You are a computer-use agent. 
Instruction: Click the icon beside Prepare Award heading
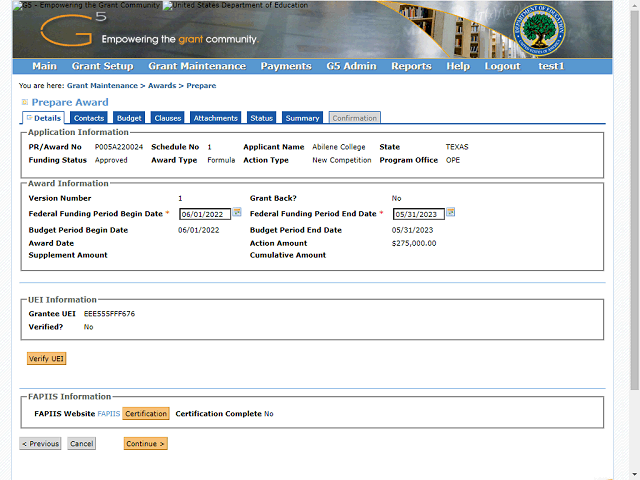click(25, 102)
